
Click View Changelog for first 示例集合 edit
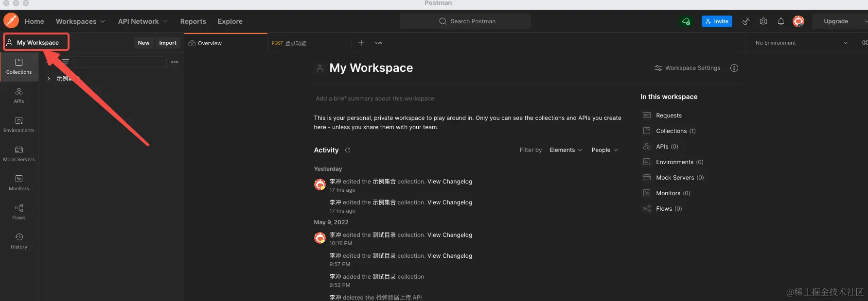tap(450, 182)
